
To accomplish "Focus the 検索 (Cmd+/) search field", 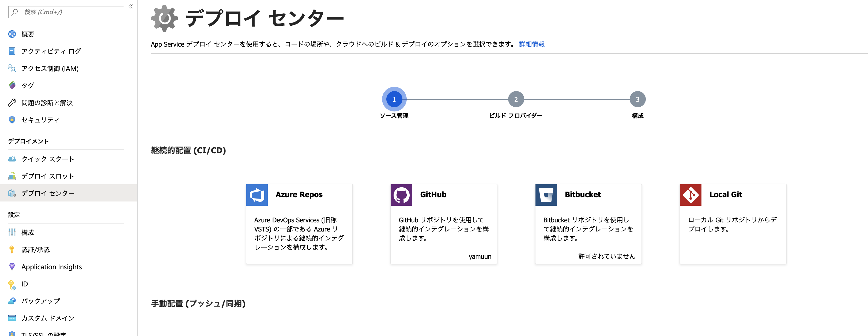I will (x=66, y=12).
